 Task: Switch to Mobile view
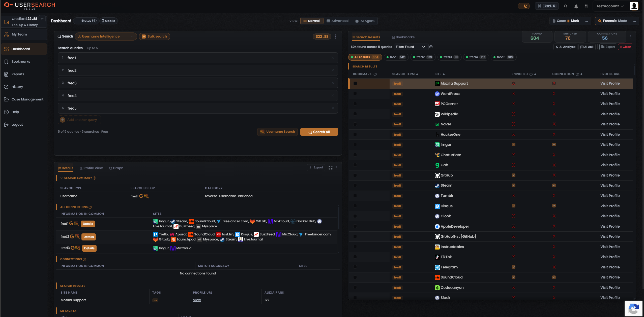click(108, 21)
